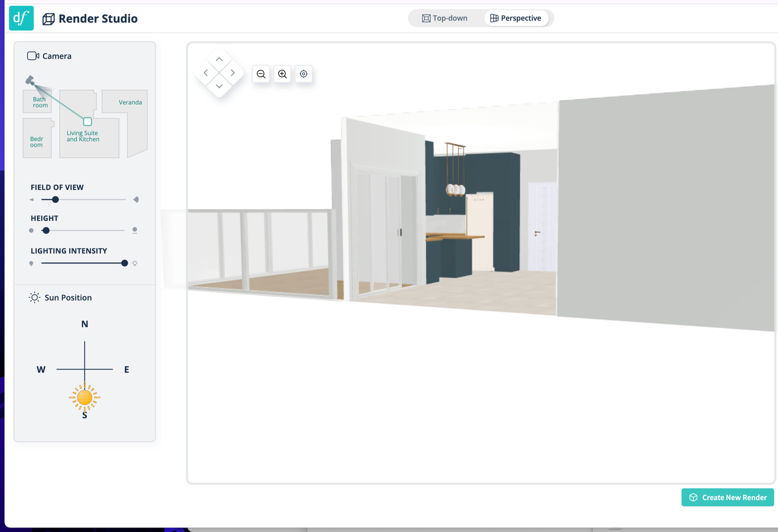Click Create New Render button
The height and width of the screenshot is (532, 778).
[728, 497]
